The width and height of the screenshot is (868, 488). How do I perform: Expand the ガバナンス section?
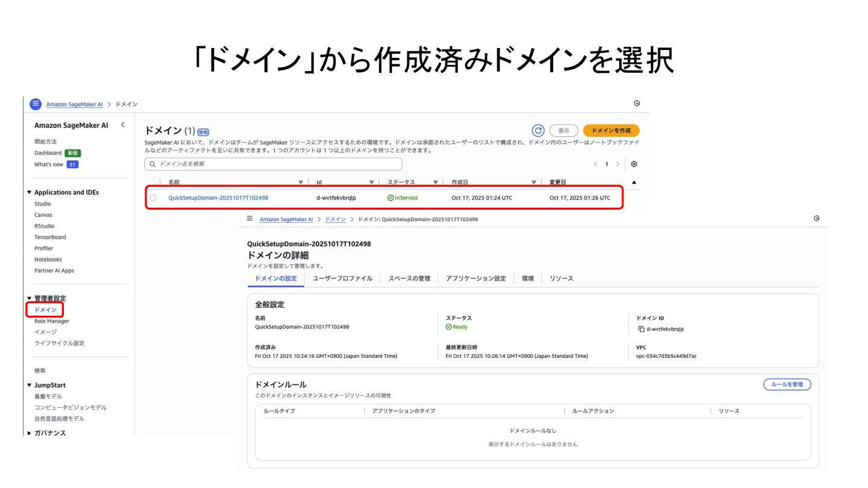pos(30,433)
